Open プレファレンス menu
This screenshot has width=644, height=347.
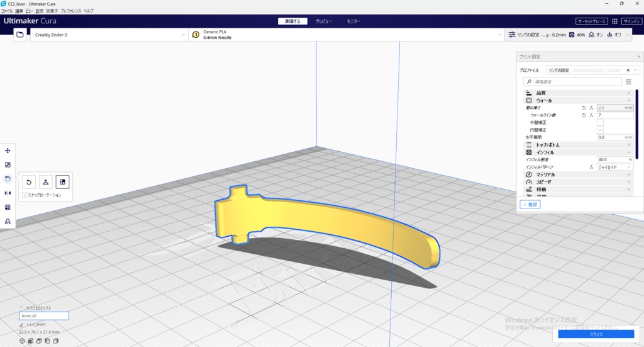click(70, 11)
